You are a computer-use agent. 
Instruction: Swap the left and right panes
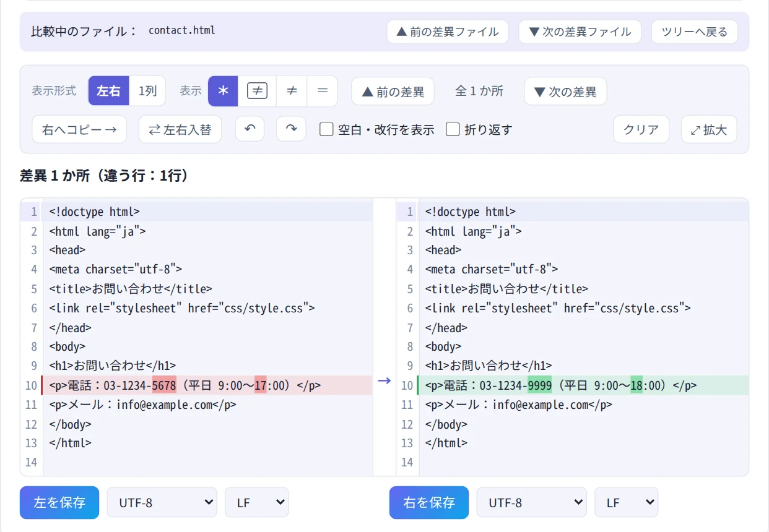[180, 129]
